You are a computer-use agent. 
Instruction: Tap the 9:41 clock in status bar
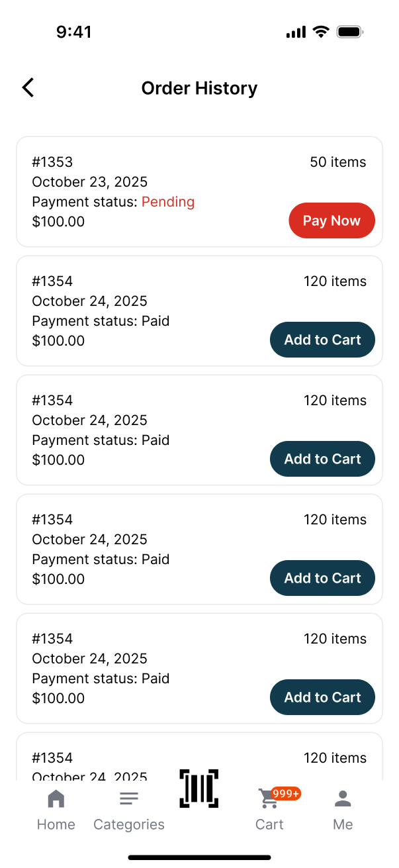coord(74,32)
